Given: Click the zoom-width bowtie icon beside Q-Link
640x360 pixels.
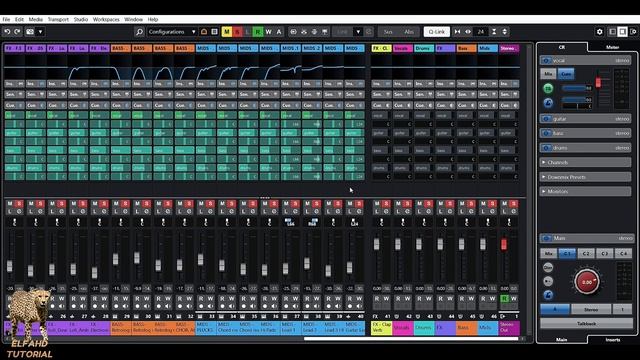Looking at the screenshot, I should (x=457, y=31).
